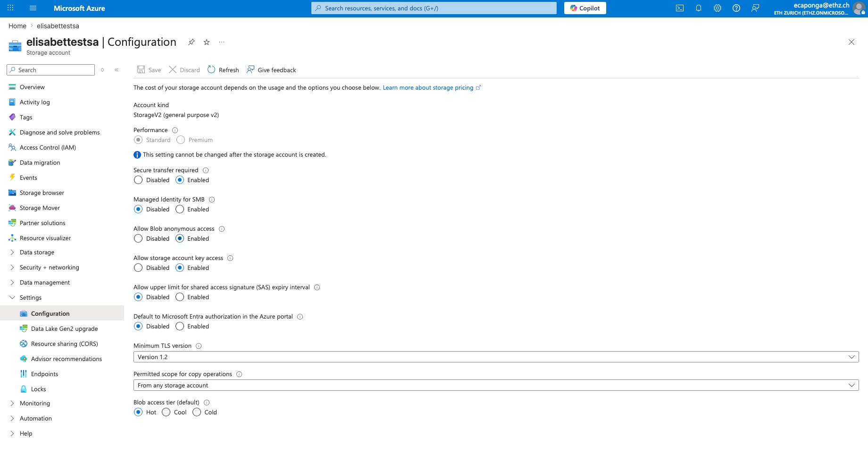Image resolution: width=868 pixels, height=454 pixels.
Task: Select the Hot blob access tier
Action: tap(138, 412)
